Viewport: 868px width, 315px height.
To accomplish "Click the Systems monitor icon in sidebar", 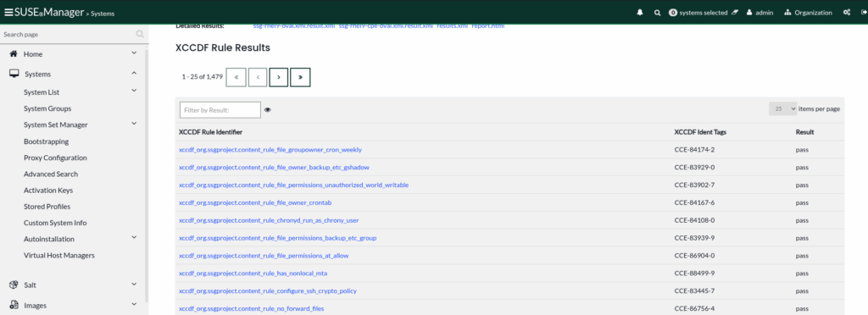I will (x=14, y=74).
